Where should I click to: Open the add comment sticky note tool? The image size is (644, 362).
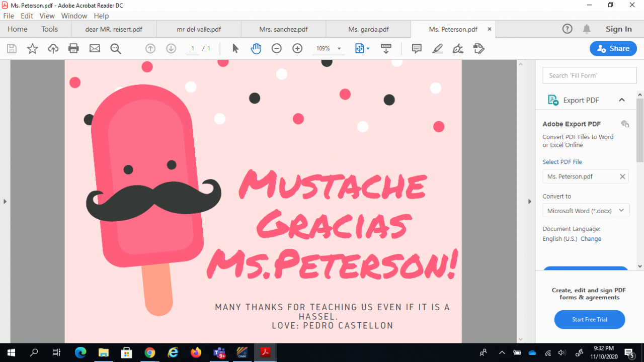417,49
